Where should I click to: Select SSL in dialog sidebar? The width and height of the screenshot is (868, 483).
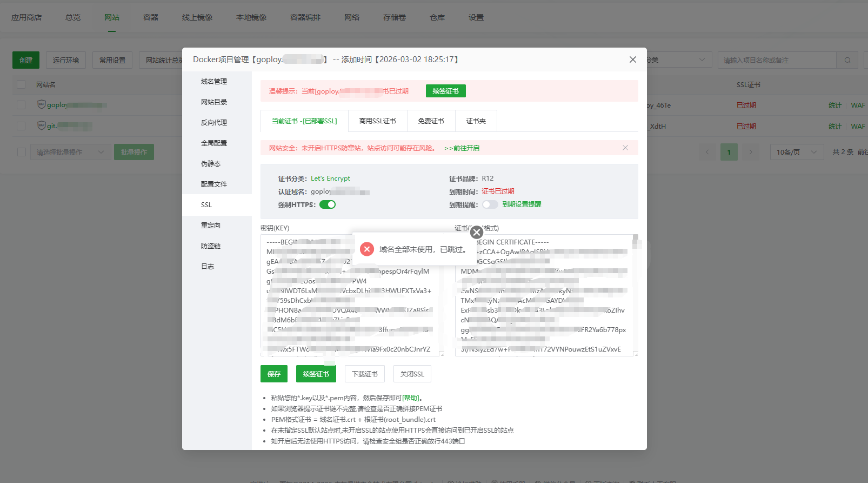pos(217,205)
